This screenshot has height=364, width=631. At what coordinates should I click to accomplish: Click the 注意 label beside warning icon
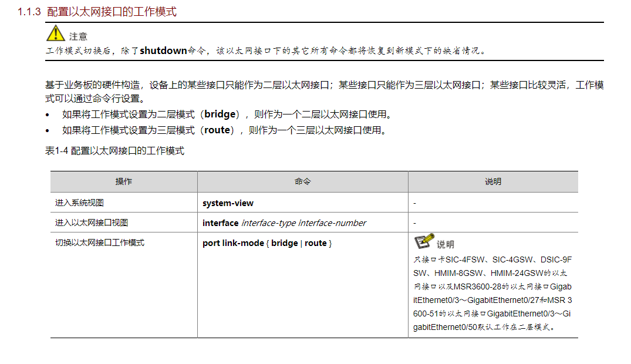[78, 36]
